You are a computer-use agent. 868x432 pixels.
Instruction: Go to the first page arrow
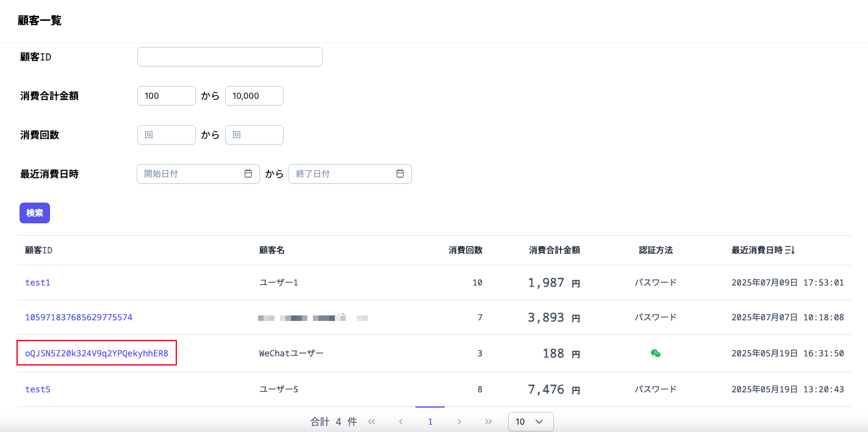tap(371, 422)
